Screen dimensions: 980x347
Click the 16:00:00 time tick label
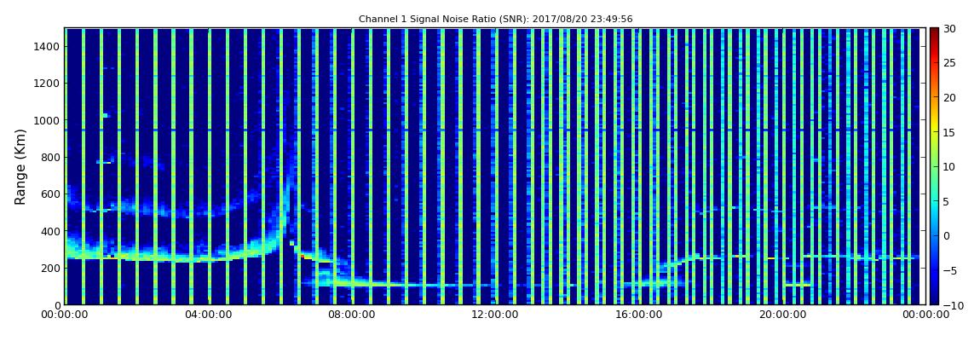coord(637,315)
